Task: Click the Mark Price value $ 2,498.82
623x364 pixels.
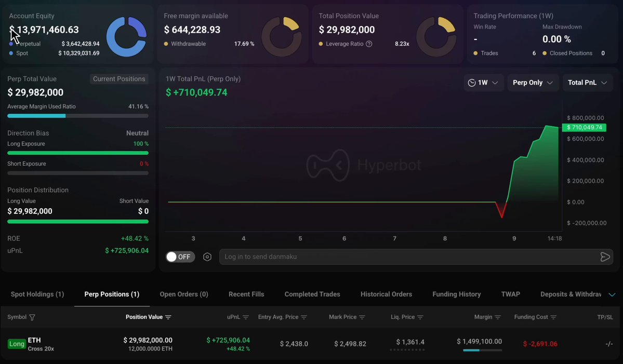Action: [x=350, y=344]
